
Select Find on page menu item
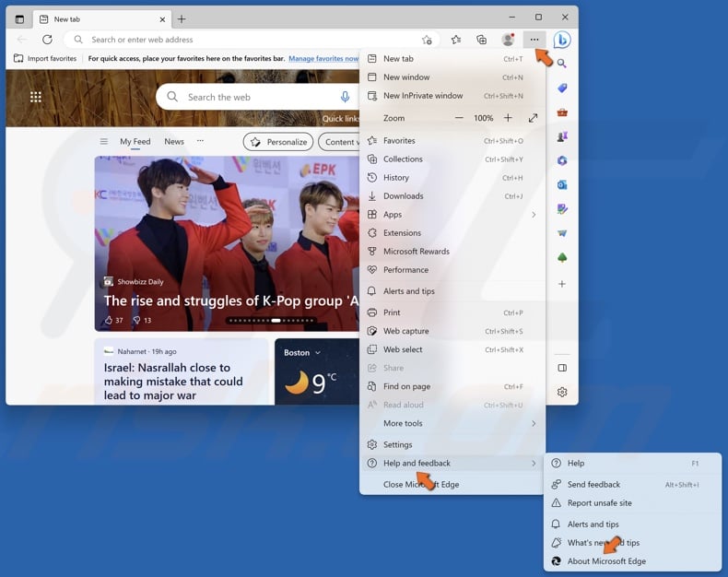[452, 386]
